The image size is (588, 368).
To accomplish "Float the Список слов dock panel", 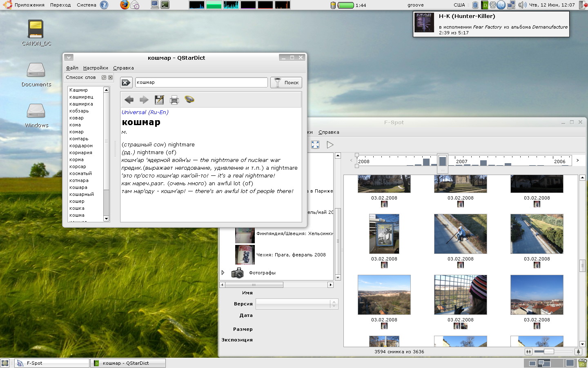I will pyautogui.click(x=104, y=77).
